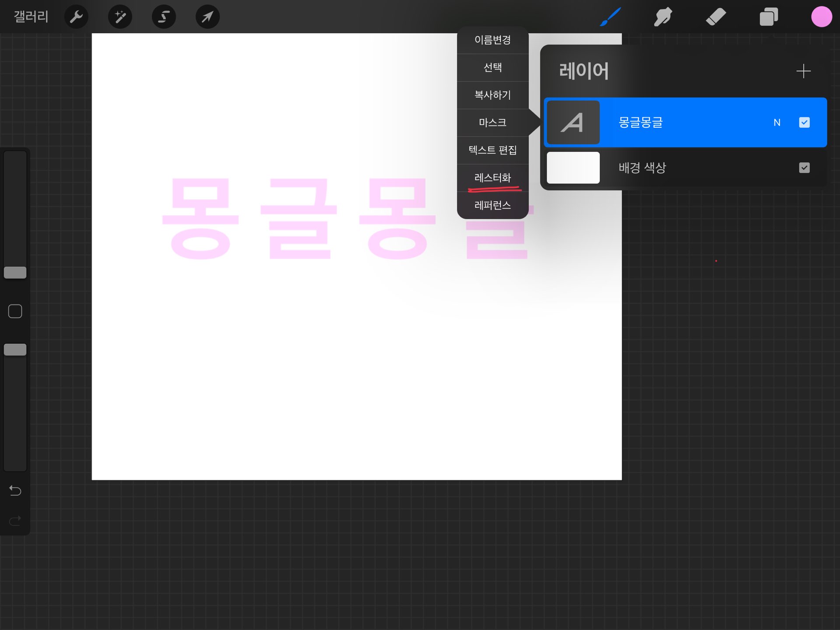Tap the Selection S-shaped tool

click(164, 17)
